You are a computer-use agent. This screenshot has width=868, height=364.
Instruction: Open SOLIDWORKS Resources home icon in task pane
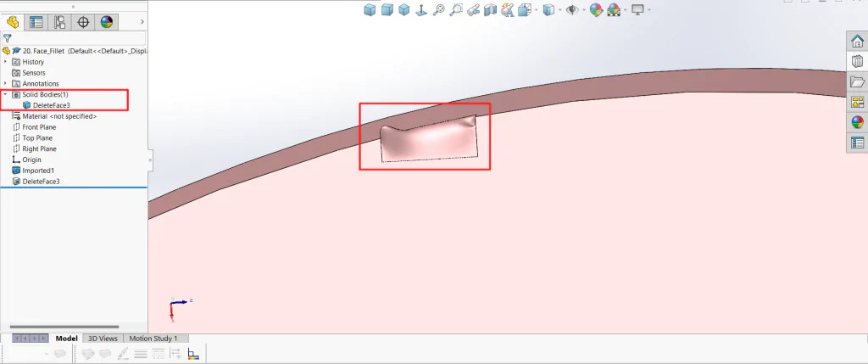tap(857, 41)
